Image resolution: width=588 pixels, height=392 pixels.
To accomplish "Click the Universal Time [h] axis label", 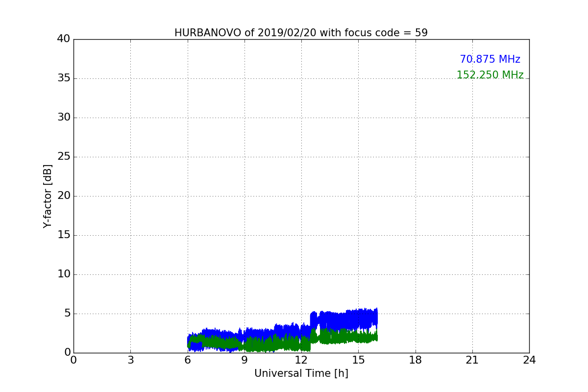I will [x=301, y=373].
